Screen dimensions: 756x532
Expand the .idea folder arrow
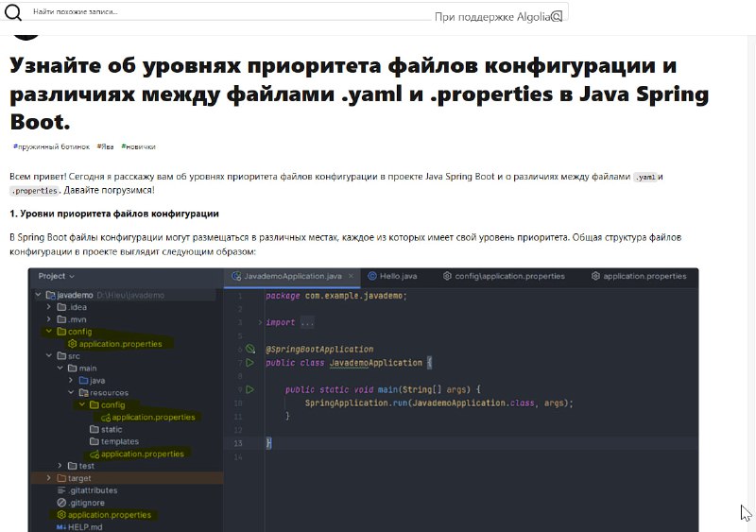pos(49,307)
